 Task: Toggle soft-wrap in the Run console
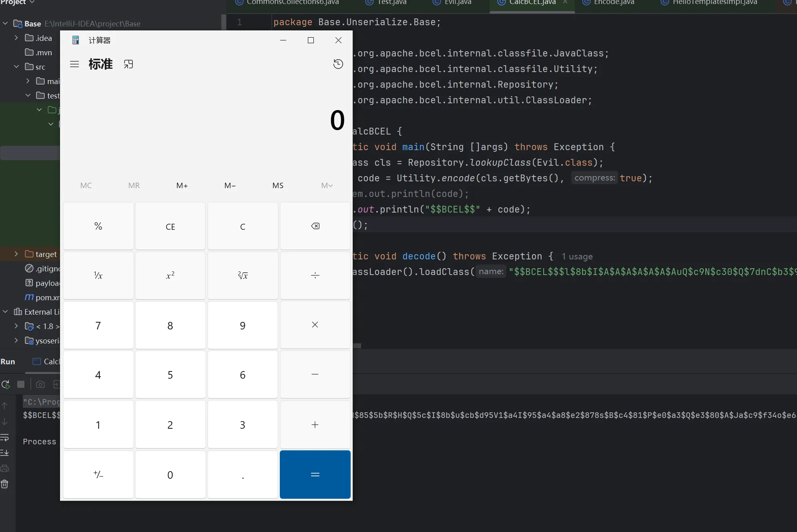5,437
